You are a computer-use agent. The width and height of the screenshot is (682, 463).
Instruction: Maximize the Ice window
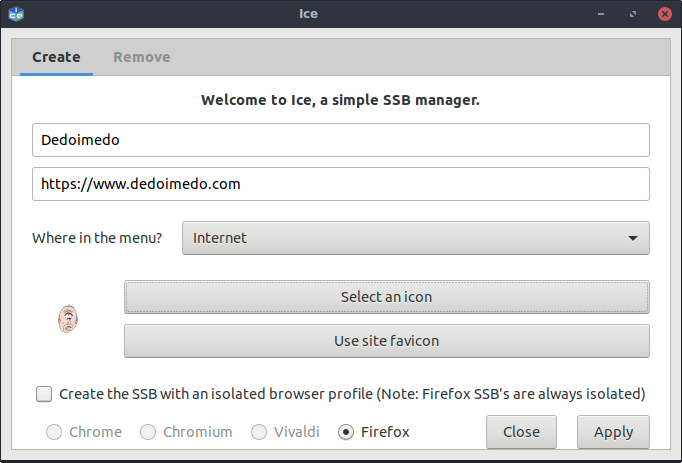pyautogui.click(x=633, y=14)
